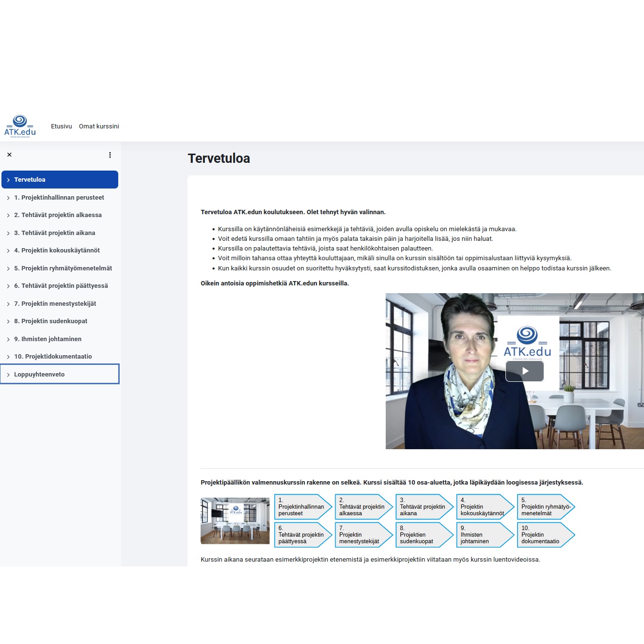Click arrow box 10 Projektin dokumentaatio
This screenshot has height=644, width=644.
pos(544,535)
